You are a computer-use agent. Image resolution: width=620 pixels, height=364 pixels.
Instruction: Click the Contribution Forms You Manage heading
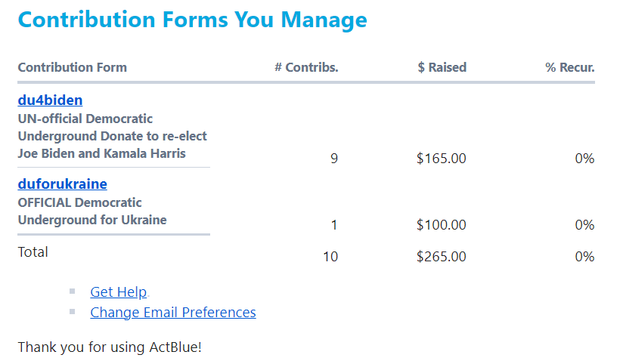[x=192, y=20]
